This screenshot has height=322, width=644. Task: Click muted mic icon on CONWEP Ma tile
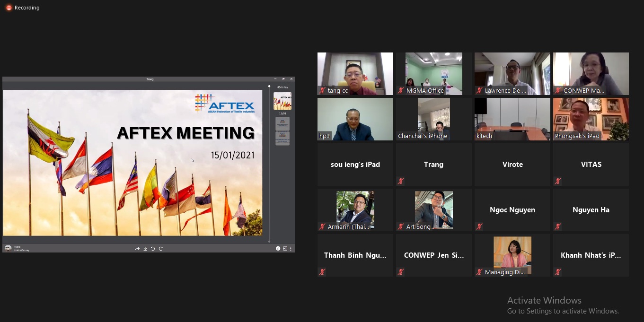click(x=558, y=90)
